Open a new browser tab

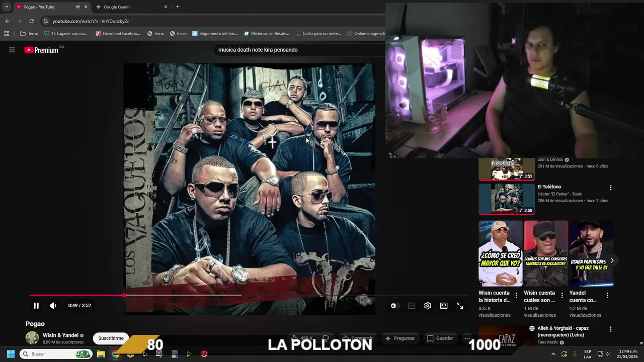click(x=178, y=7)
